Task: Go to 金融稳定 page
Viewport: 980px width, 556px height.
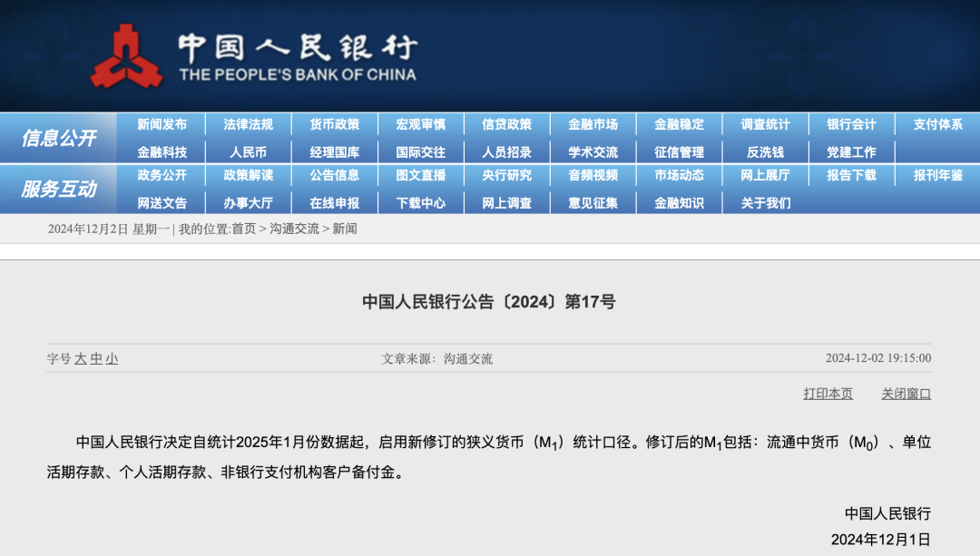Action: click(x=680, y=124)
